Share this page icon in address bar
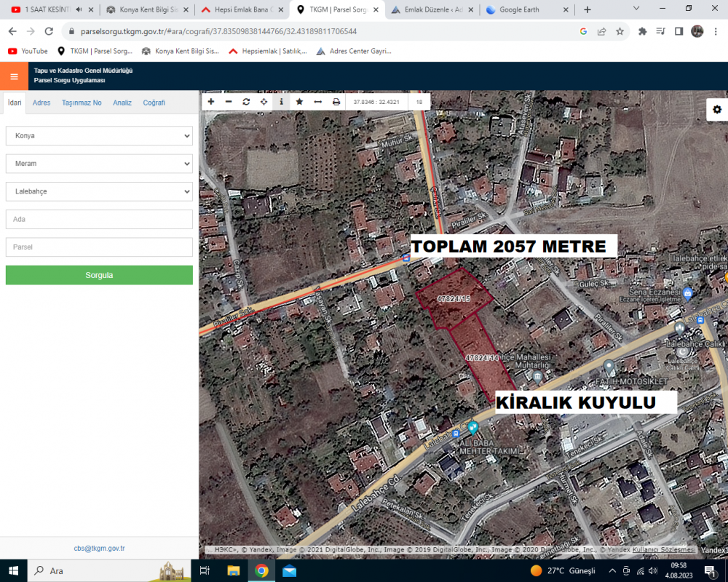Image resolution: width=728 pixels, height=582 pixels. (x=602, y=31)
